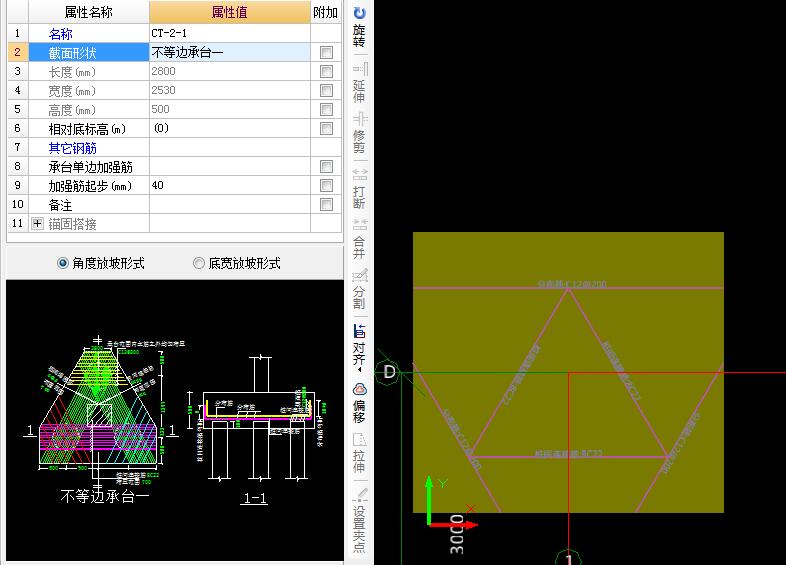
Task: Click axis bubble 1 in the drawing
Action: (x=568, y=557)
